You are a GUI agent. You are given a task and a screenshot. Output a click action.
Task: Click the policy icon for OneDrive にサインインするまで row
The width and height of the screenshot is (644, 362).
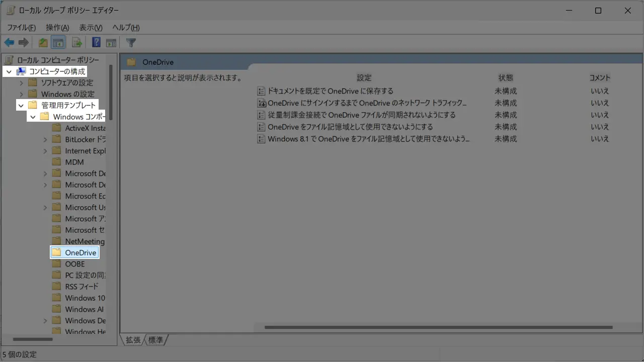coord(261,103)
